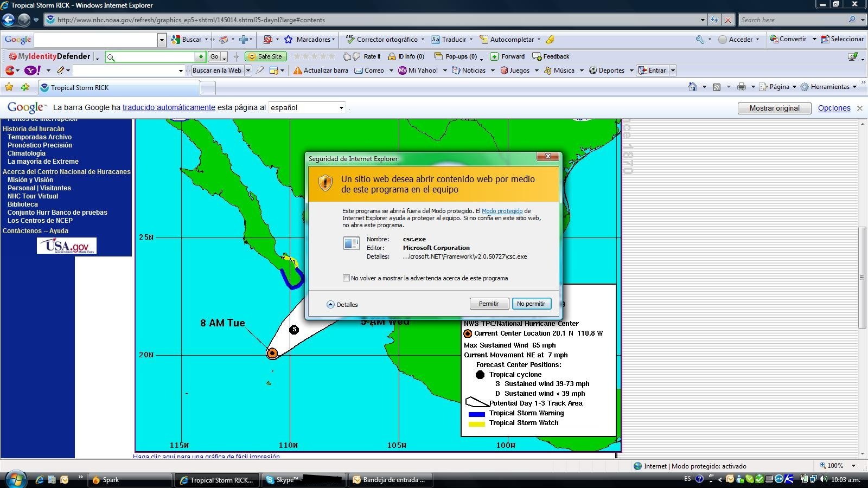868x488 pixels.
Task: Click Música on Yahoo toolbar
Action: pos(559,70)
